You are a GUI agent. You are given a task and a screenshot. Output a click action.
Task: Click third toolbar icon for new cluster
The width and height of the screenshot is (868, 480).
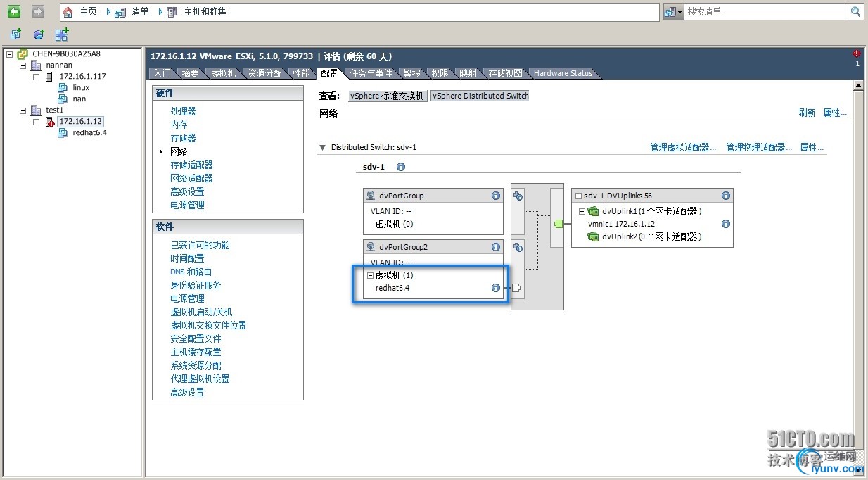(x=62, y=34)
